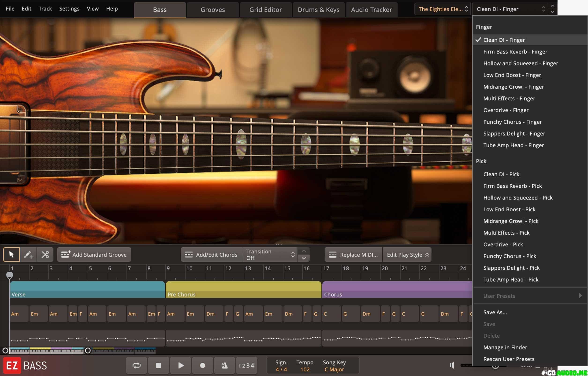Select the arrow pointer tool
588x376 pixels.
pos(11,254)
